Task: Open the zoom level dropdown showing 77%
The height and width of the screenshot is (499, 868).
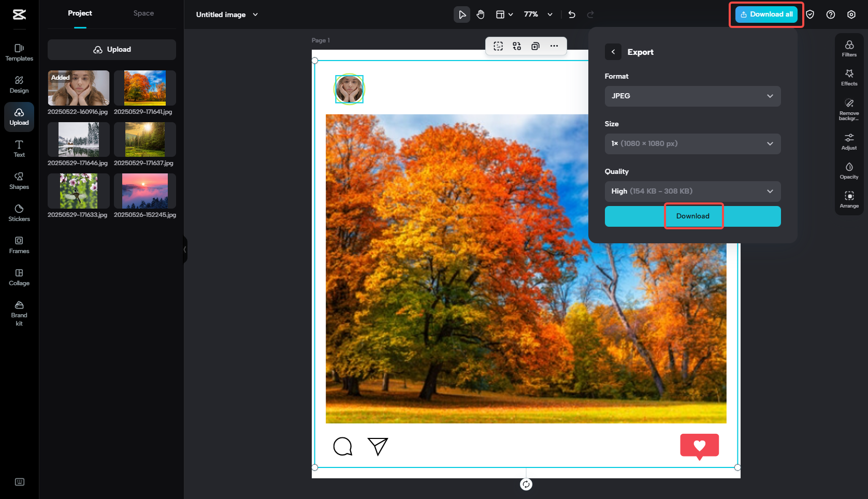Action: 537,14
